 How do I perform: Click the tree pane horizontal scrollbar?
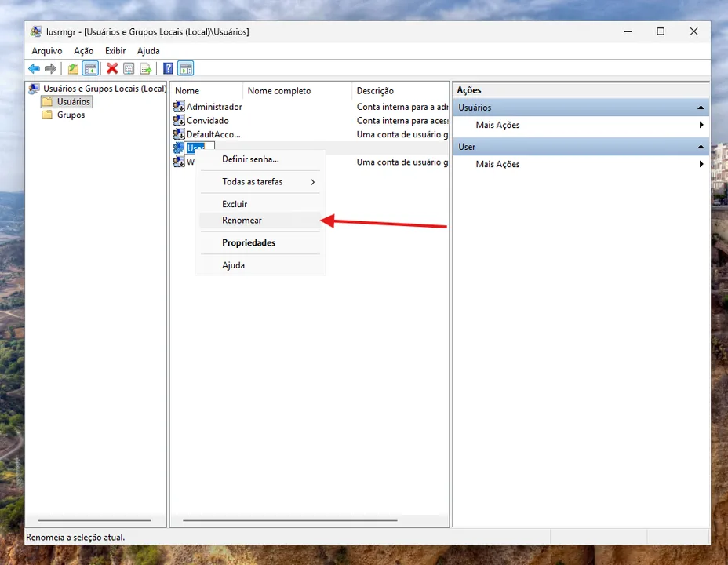click(95, 520)
